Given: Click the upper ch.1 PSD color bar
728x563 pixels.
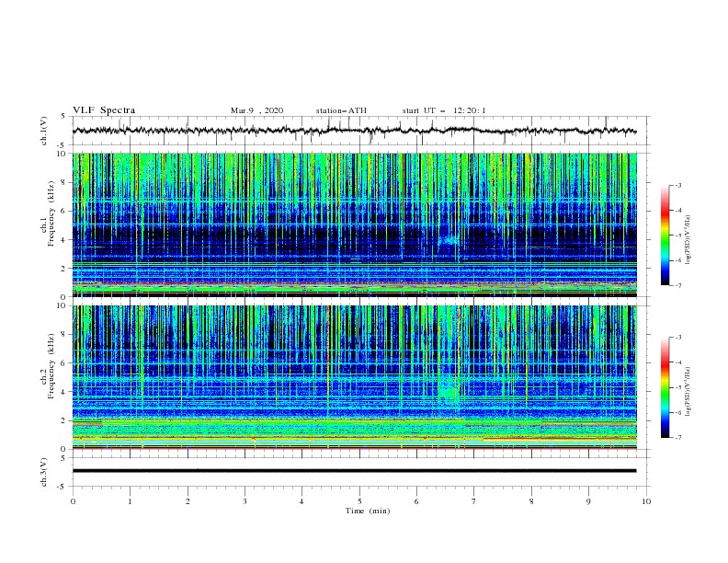Looking at the screenshot, I should pos(665,236).
